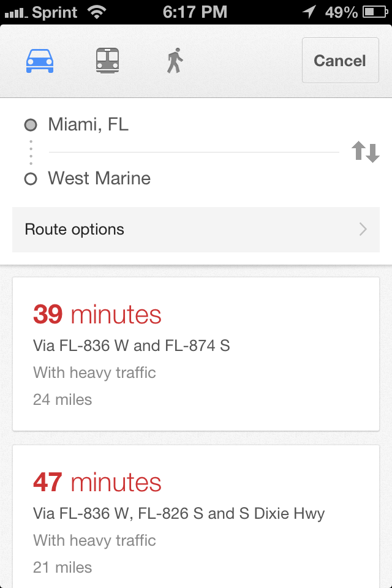The image size is (392, 588).
Task: Tap the destination circle marker icon
Action: click(30, 178)
